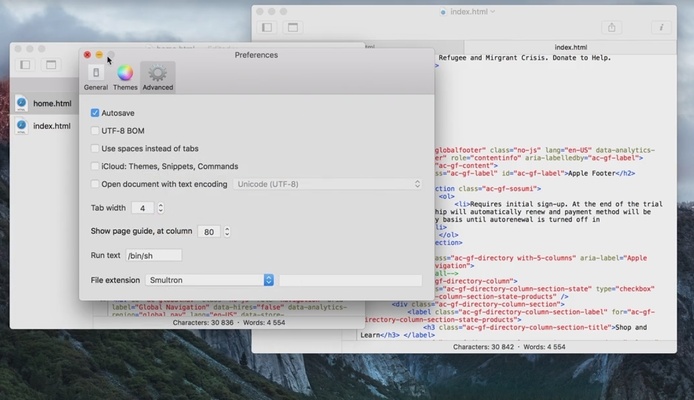Enable the UTF-8 BOM option
This screenshot has width=694, height=400.
tap(95, 131)
